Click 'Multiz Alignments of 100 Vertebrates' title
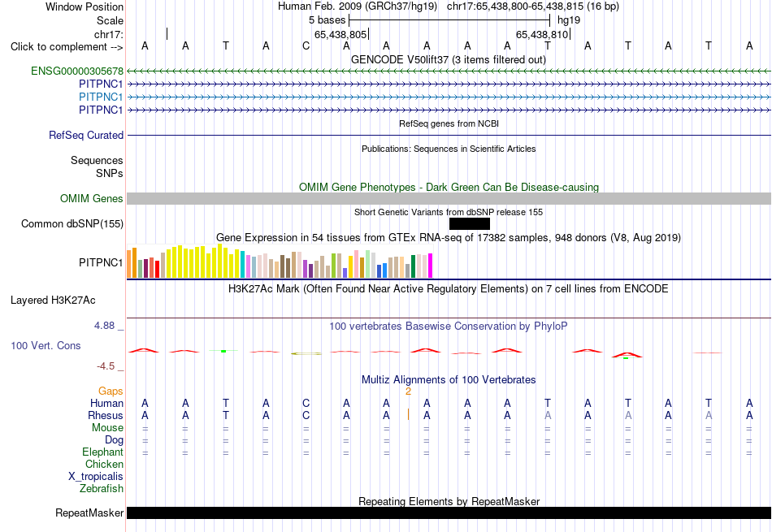772x532 pixels. [x=449, y=380]
